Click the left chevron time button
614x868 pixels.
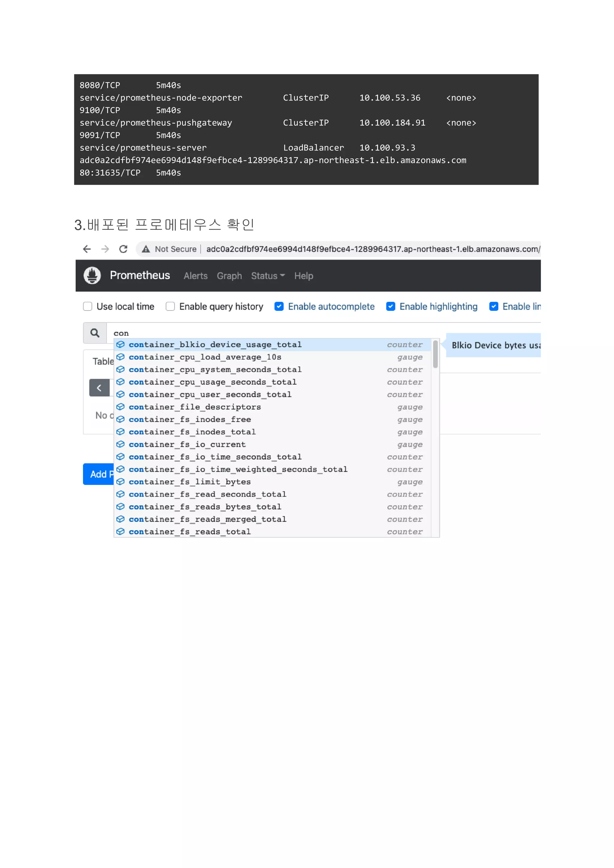pyautogui.click(x=99, y=388)
